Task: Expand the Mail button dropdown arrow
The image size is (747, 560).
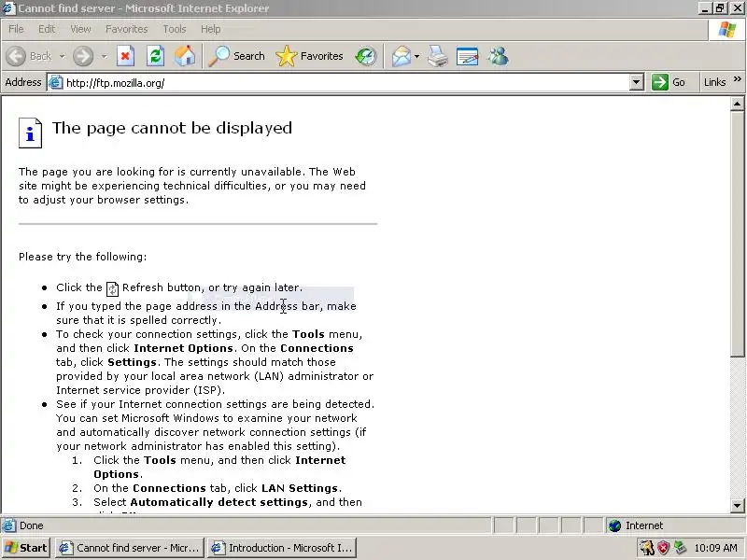Action: point(416,56)
